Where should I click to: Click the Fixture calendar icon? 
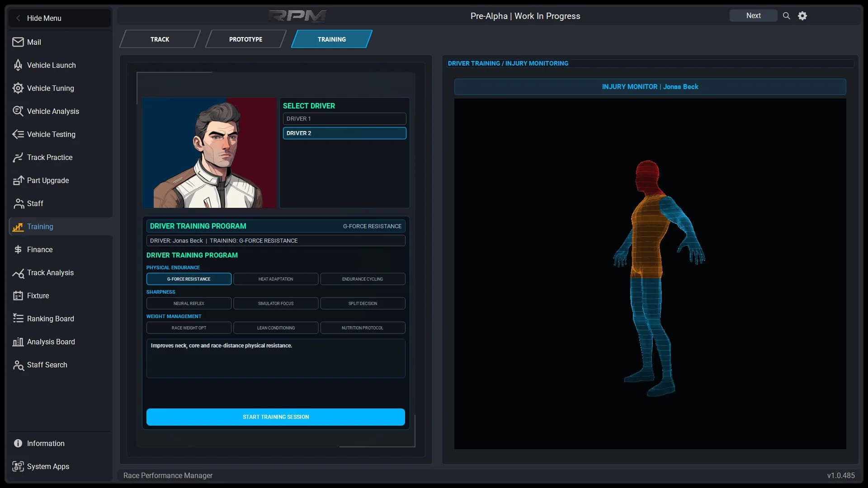(18, 296)
